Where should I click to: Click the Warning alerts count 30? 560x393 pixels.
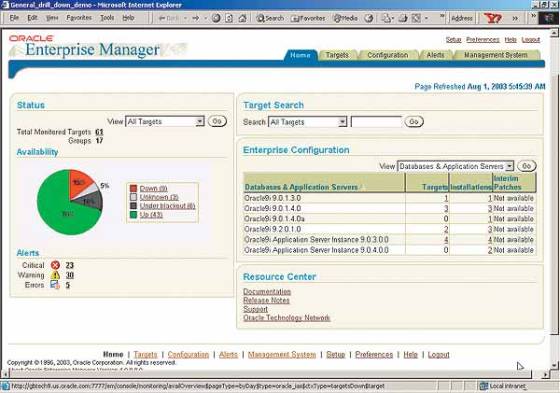click(x=70, y=275)
